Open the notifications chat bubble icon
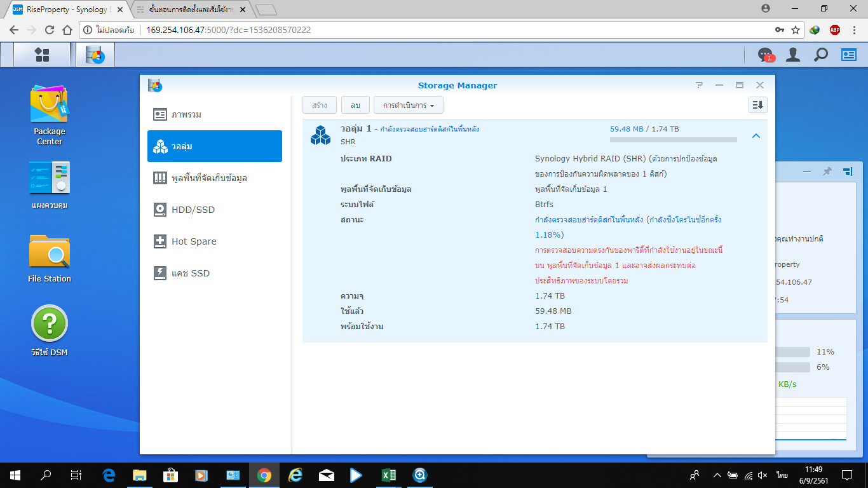Image resolution: width=868 pixels, height=488 pixels. click(x=766, y=55)
